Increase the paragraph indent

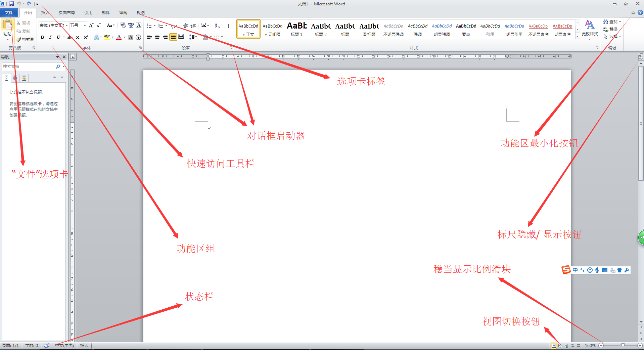(x=193, y=26)
